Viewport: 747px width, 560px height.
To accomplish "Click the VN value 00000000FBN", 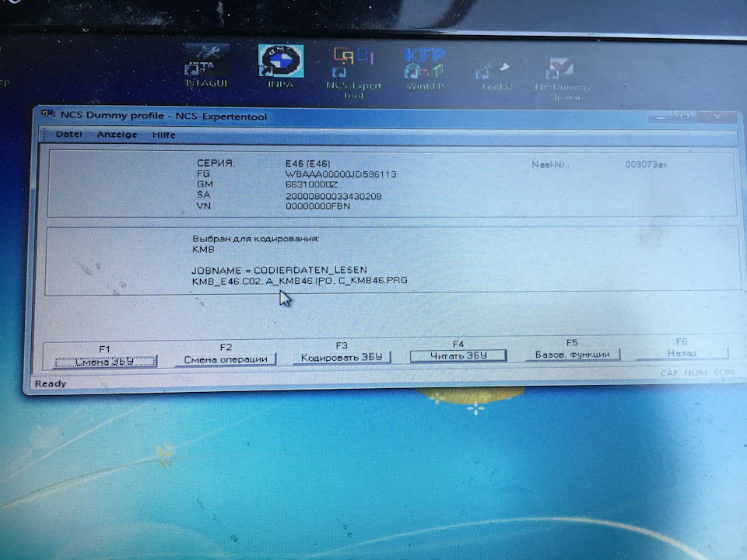I will tap(317, 206).
